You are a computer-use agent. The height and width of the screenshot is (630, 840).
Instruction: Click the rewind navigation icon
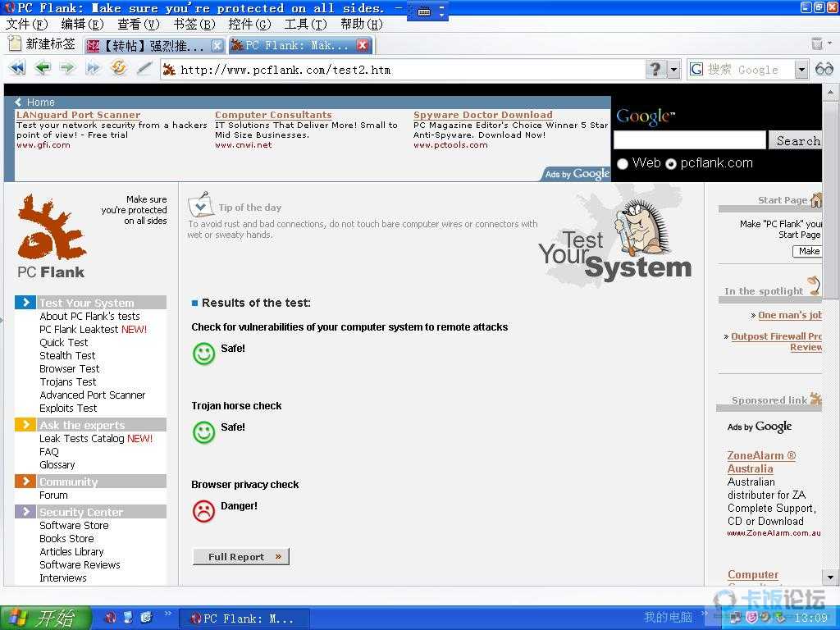point(17,68)
